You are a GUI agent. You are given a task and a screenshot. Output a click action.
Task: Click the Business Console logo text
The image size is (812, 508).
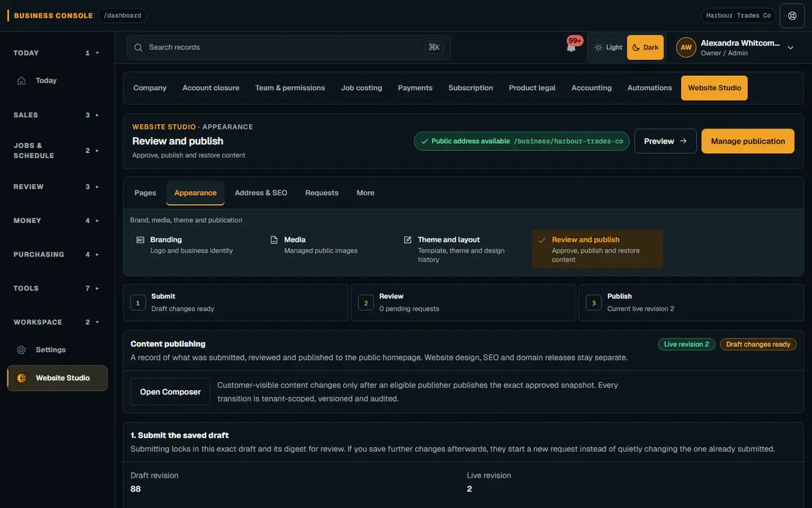[53, 16]
